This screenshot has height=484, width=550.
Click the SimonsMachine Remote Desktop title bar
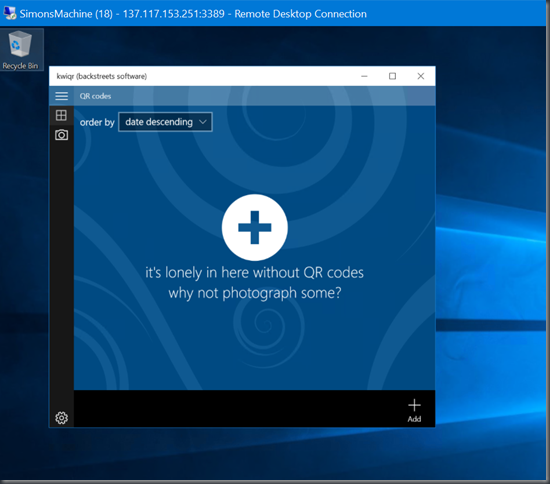click(275, 13)
